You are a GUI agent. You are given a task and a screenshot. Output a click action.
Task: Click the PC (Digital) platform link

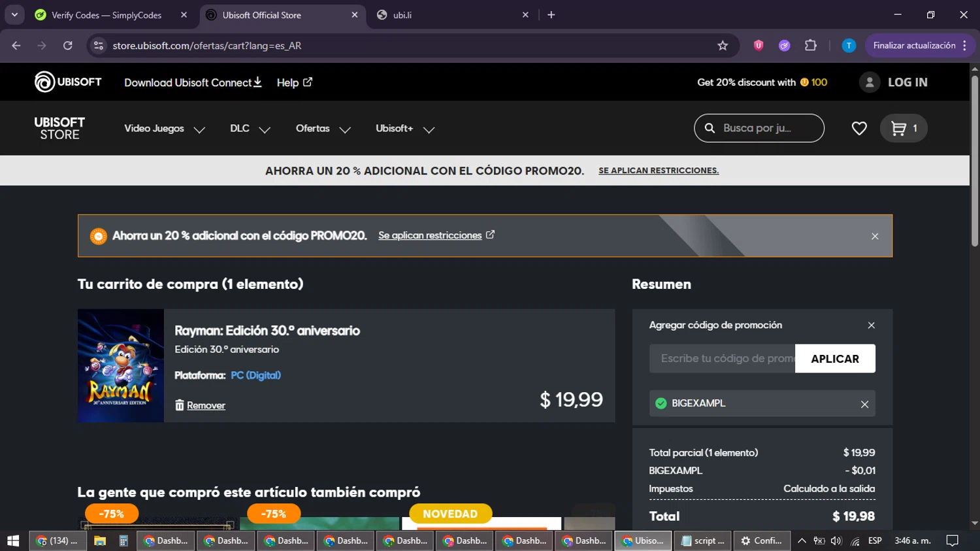255,375
